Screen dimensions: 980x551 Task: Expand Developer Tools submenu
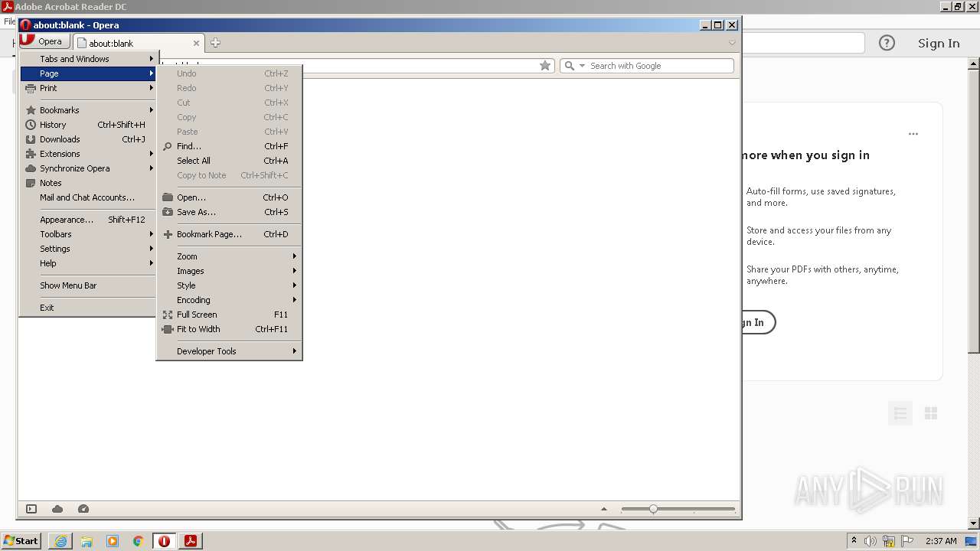[x=229, y=351]
